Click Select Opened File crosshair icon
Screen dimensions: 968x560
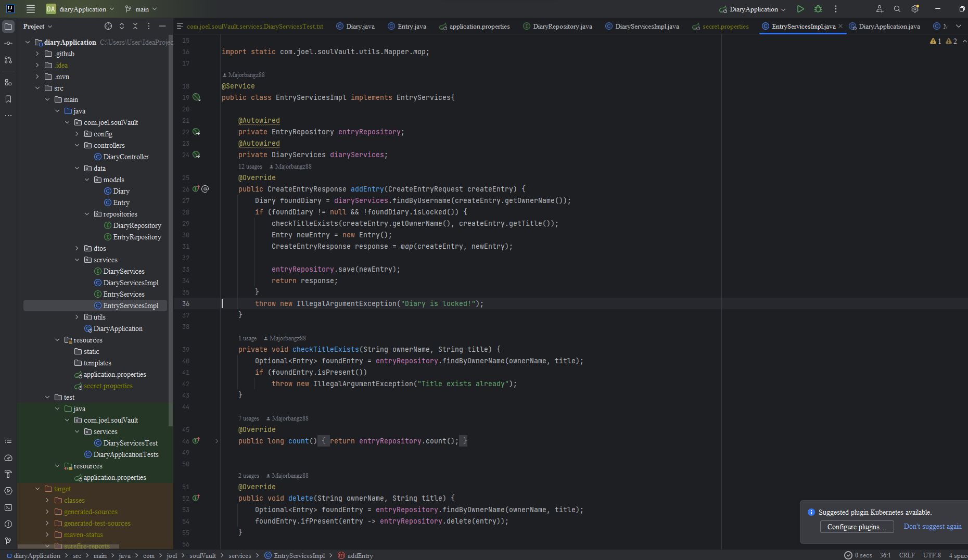tap(108, 26)
